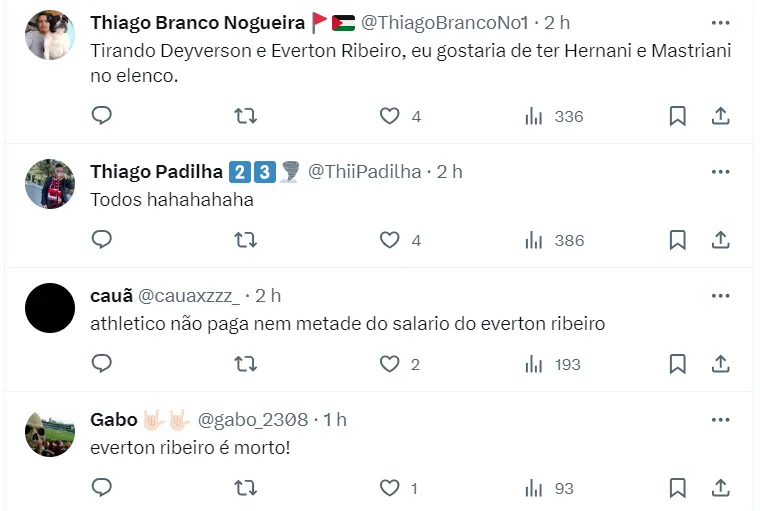Repost Gabo's tweet

pos(245,488)
